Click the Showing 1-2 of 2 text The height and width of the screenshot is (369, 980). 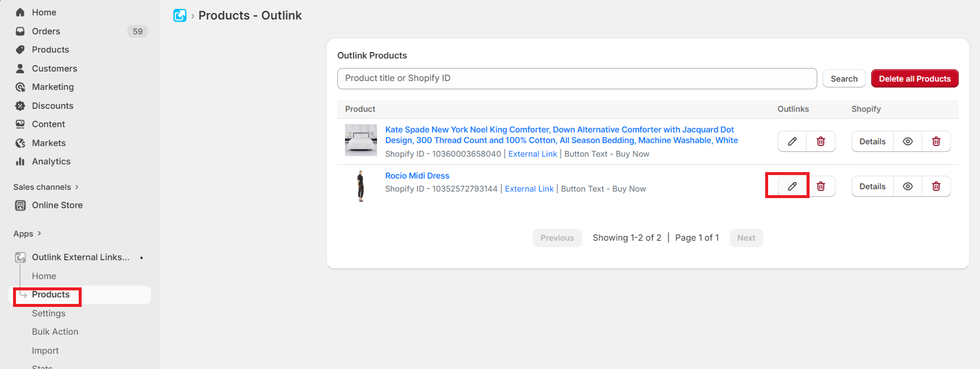point(627,238)
